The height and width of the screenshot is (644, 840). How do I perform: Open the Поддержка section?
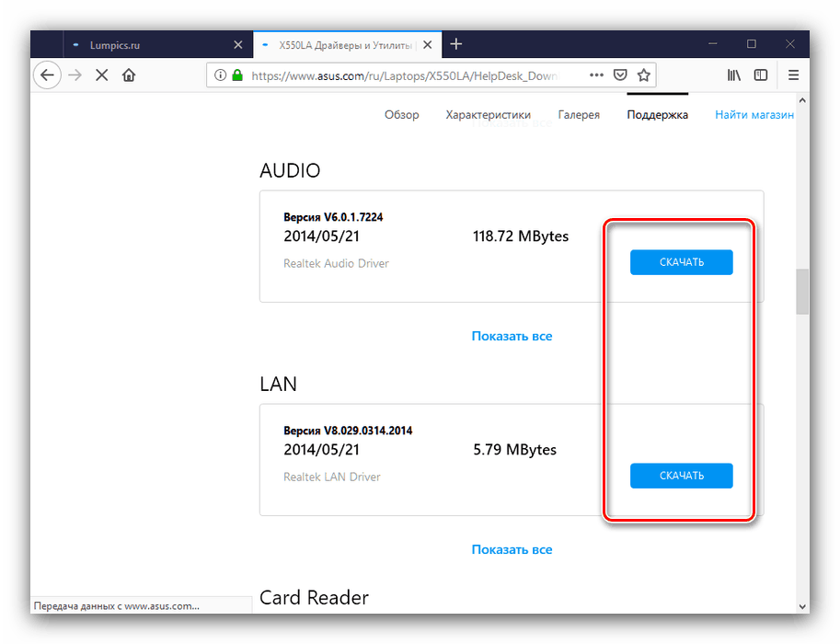[x=657, y=115]
